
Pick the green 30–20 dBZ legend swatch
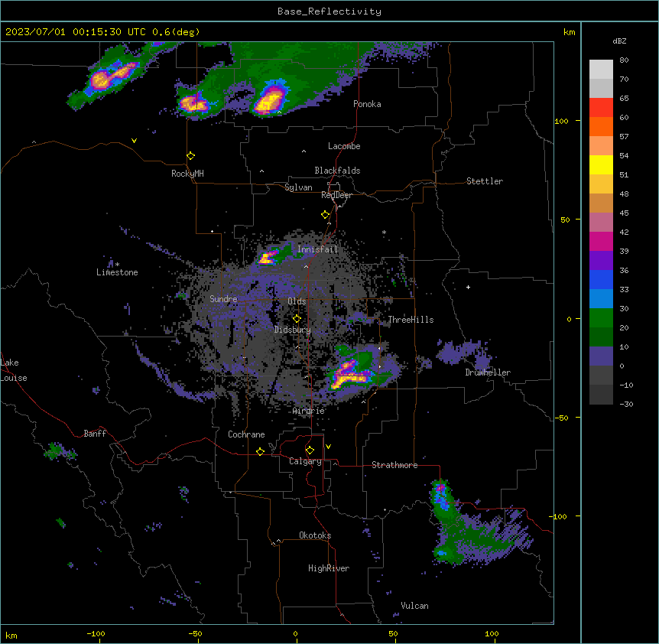coord(601,318)
